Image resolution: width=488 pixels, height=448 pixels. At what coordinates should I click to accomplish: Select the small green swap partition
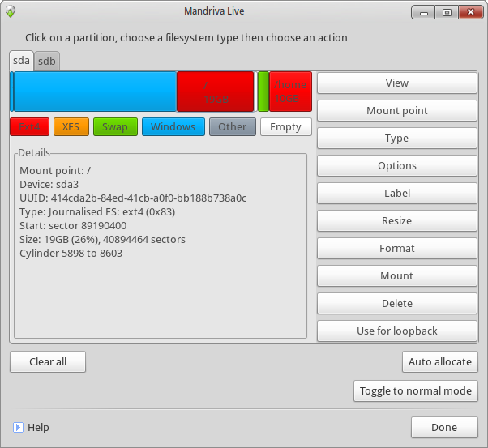coord(263,92)
